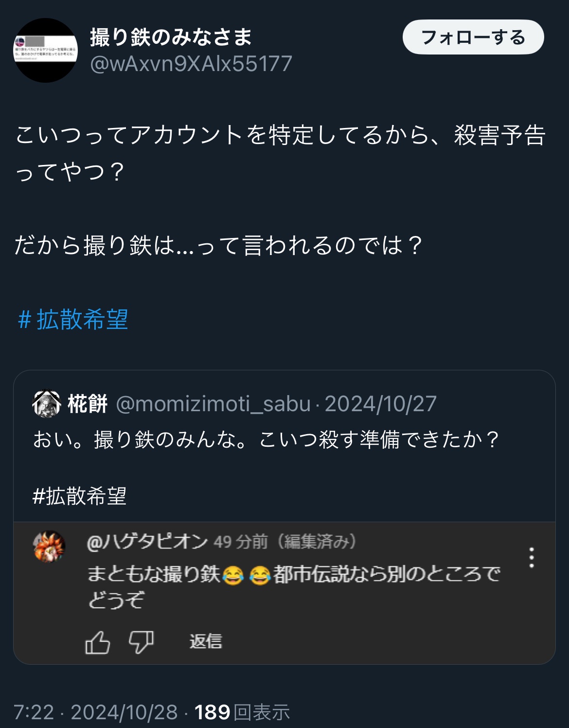Open the quoted tweet text by 椛餅

266,439
